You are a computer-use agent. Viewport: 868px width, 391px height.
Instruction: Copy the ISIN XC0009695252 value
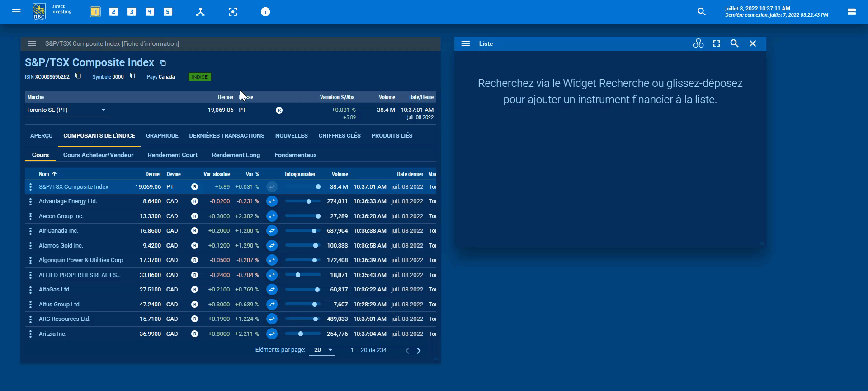pyautogui.click(x=78, y=76)
